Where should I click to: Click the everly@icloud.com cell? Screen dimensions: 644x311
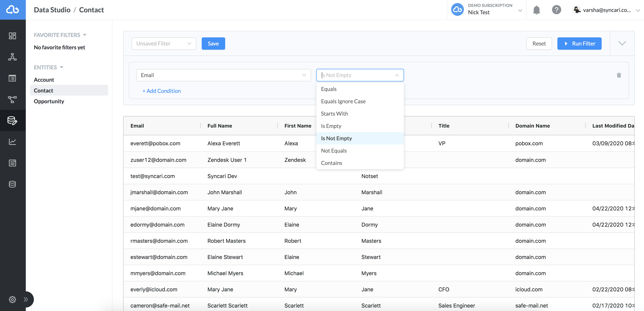pos(154,289)
